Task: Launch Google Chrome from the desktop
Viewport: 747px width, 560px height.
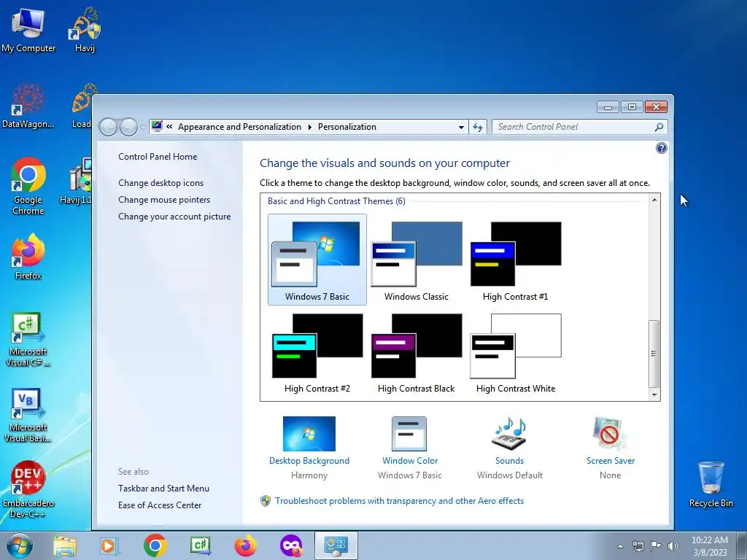Action: click(28, 186)
